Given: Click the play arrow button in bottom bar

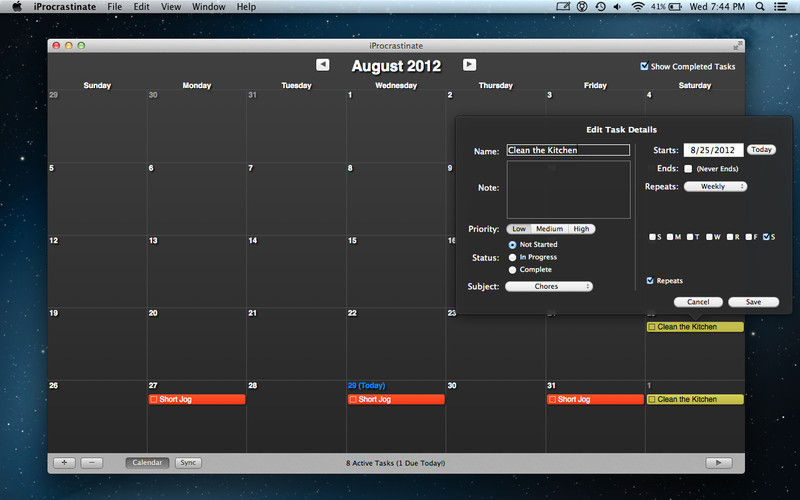Looking at the screenshot, I should [719, 463].
